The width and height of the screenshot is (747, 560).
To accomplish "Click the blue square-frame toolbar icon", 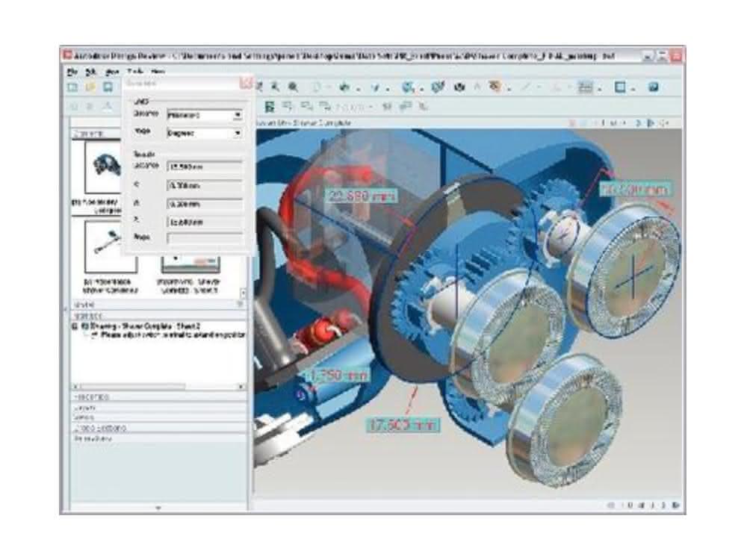I will [x=620, y=87].
